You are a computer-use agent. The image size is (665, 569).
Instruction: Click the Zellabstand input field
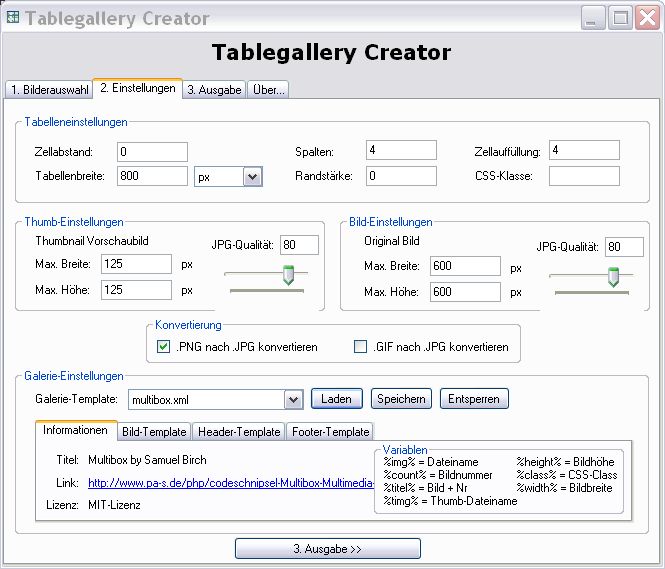click(152, 152)
